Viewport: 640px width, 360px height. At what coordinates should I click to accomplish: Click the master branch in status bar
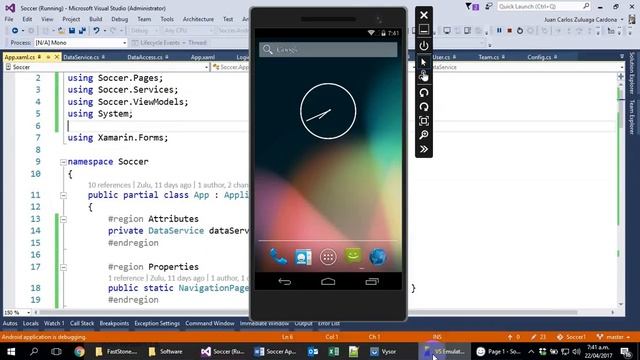tap(613, 337)
